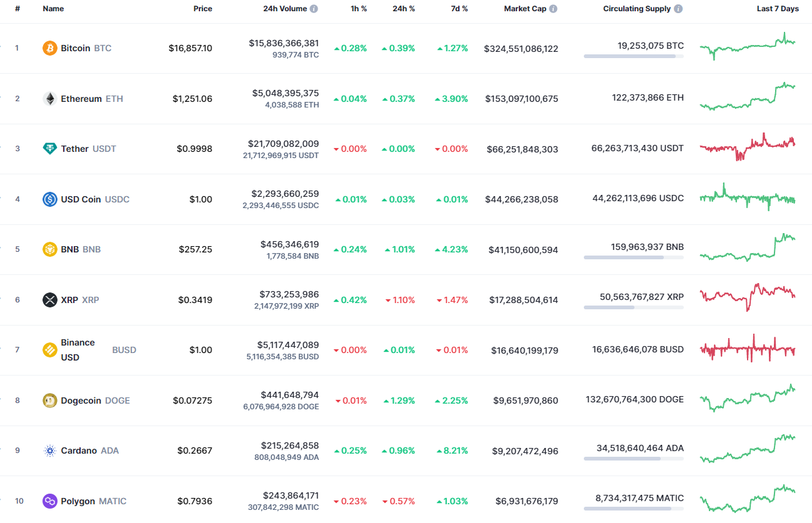Open the Circulating Supply info tooltip

(x=678, y=9)
